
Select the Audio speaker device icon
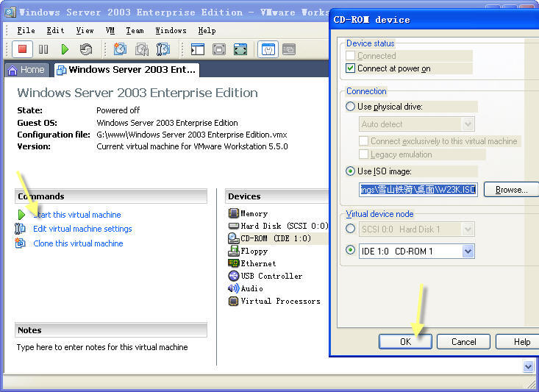[x=233, y=288]
